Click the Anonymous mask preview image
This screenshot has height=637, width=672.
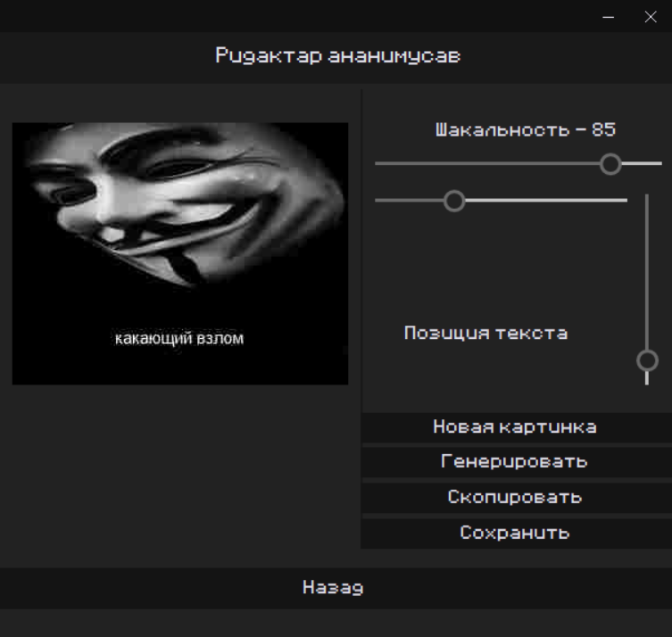click(180, 253)
